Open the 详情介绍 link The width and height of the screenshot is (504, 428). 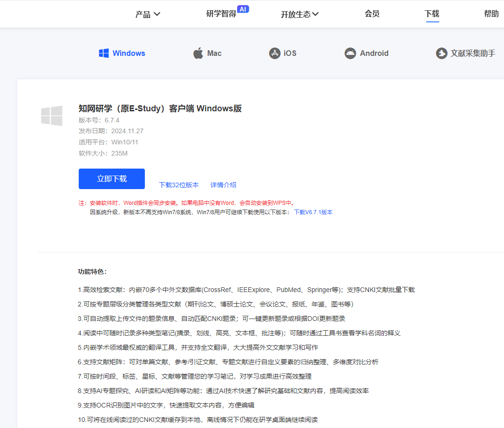pos(223,185)
